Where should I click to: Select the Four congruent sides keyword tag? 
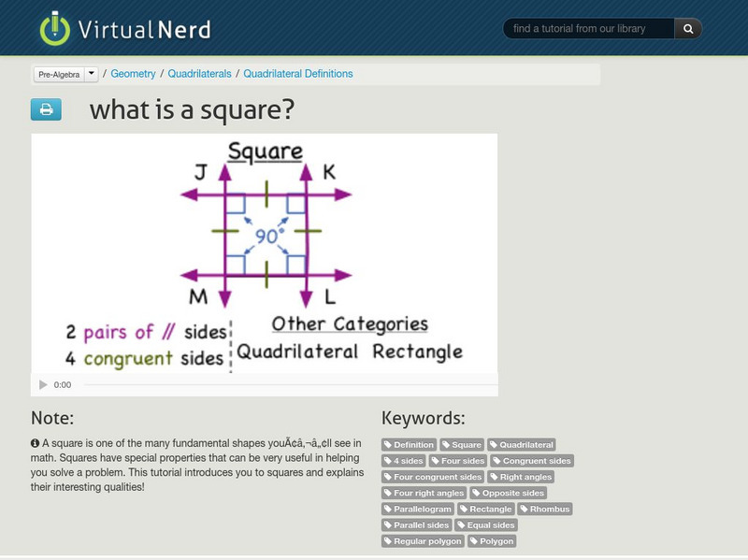click(x=433, y=477)
